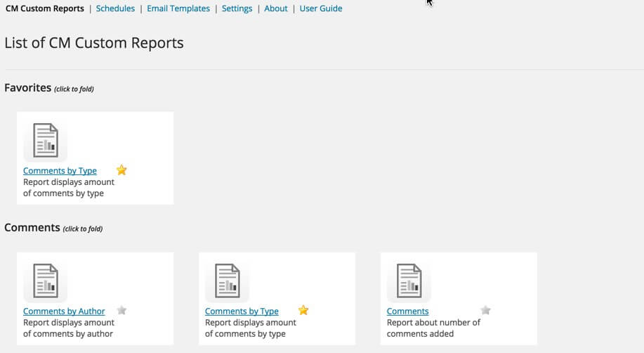Image resolution: width=644 pixels, height=353 pixels.
Task: Go to the Settings tab
Action: 237,8
